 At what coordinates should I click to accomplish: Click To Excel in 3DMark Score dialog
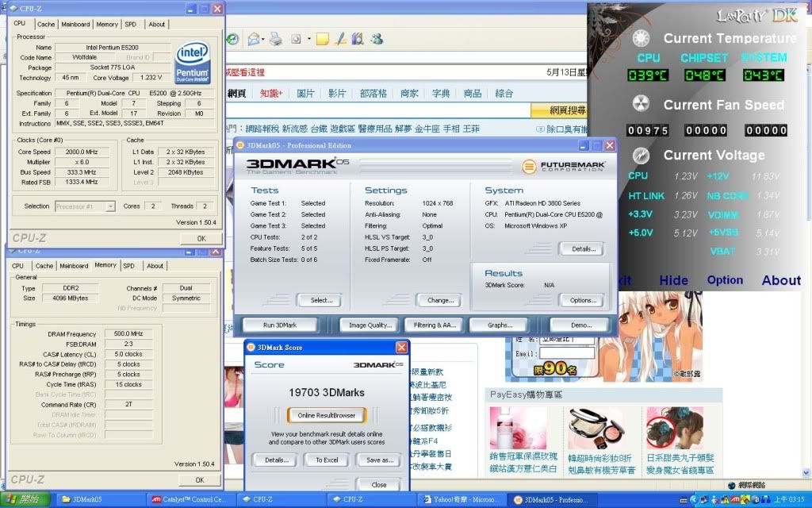point(327,460)
